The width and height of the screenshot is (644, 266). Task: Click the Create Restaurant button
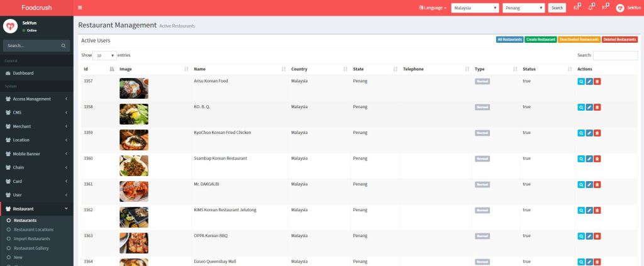pyautogui.click(x=540, y=40)
